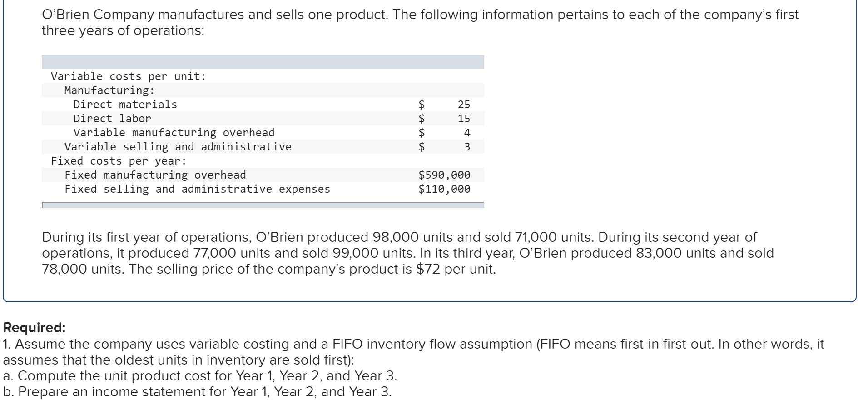Click the value 3 for variable selling
This screenshot has height=405, width=868.
point(467,147)
